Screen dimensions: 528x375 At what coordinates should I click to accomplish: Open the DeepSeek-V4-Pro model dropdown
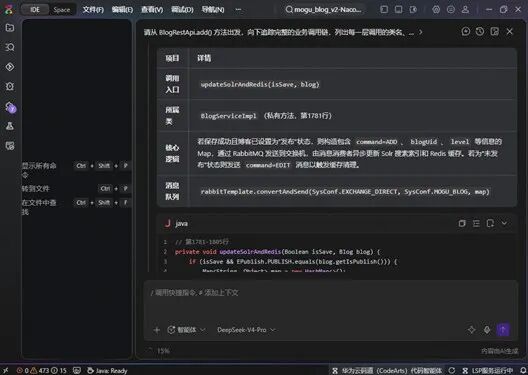(246, 330)
